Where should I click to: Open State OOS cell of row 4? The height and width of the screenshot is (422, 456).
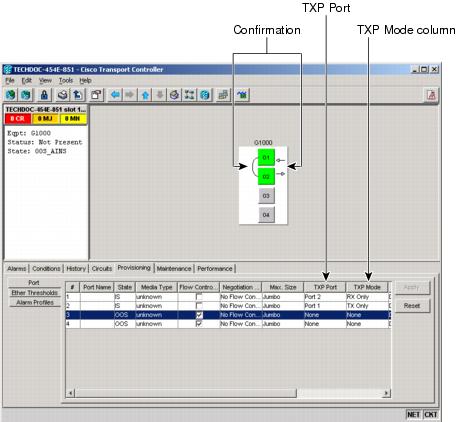click(124, 324)
